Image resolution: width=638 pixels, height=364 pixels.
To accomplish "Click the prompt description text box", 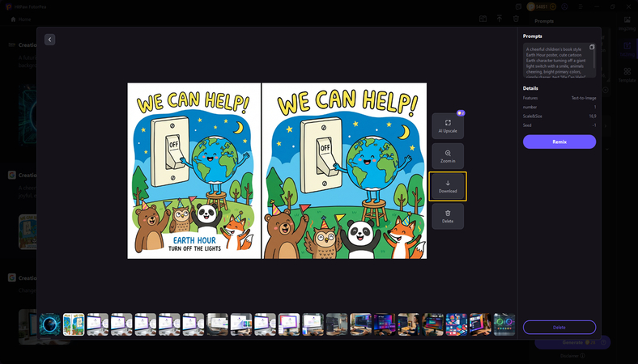I will point(555,61).
